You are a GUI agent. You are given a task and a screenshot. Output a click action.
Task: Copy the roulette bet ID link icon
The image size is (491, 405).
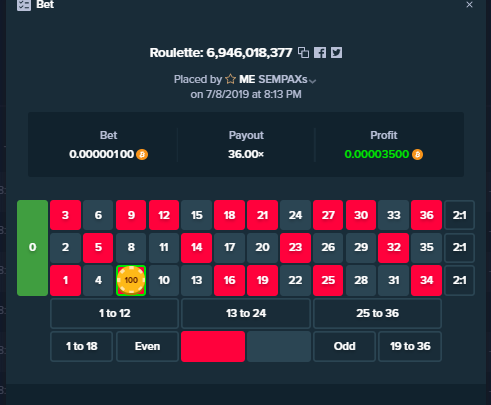(303, 53)
